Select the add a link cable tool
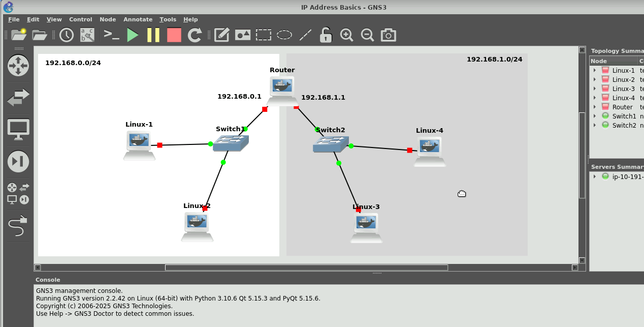Screen dimensions: 644x327 (x=18, y=225)
